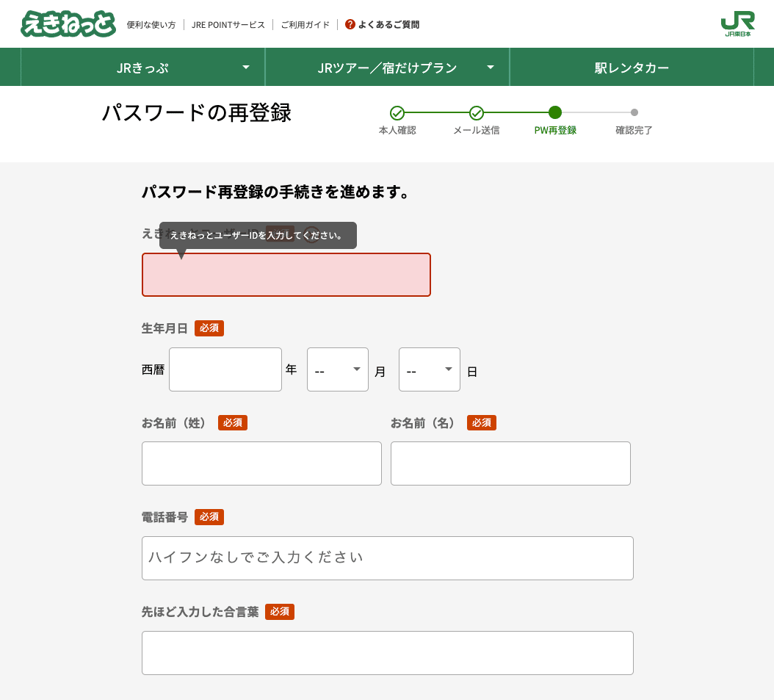This screenshot has width=774, height=700.
Task: Click the highlighted user ID error field
Action: 286,275
